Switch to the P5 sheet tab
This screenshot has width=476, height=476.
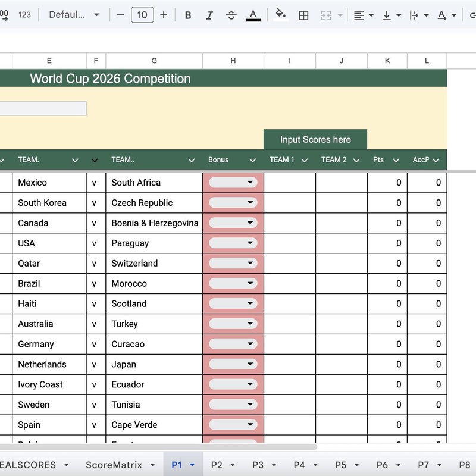click(x=340, y=465)
